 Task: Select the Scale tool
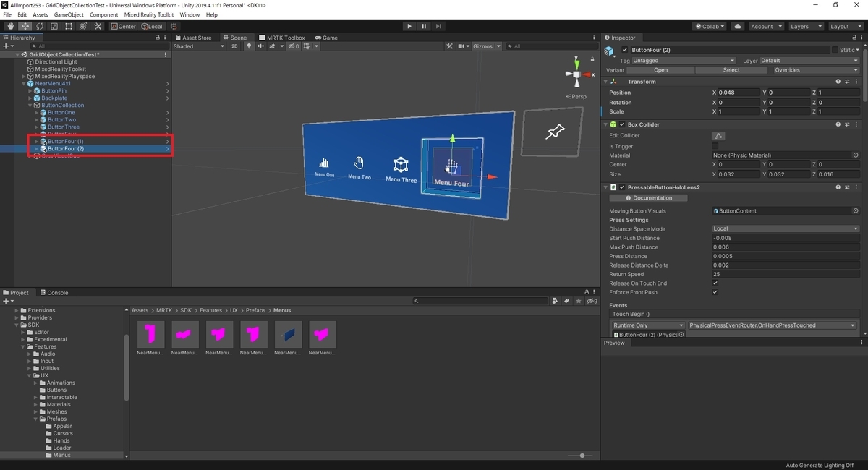[x=54, y=27]
